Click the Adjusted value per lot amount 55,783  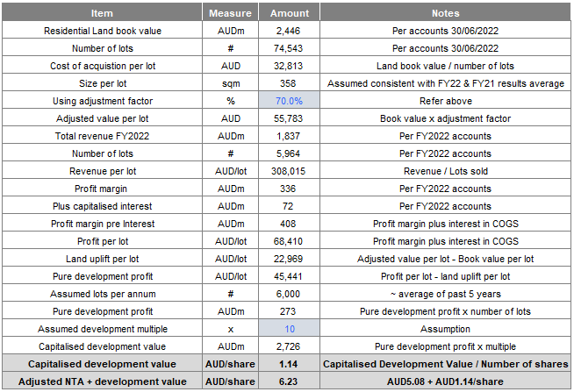[289, 118]
